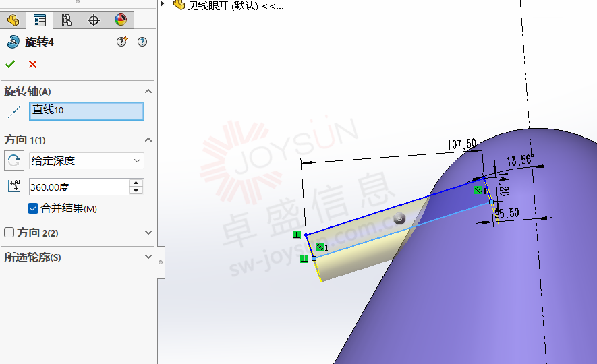Click the reverse direction button

coord(13,160)
